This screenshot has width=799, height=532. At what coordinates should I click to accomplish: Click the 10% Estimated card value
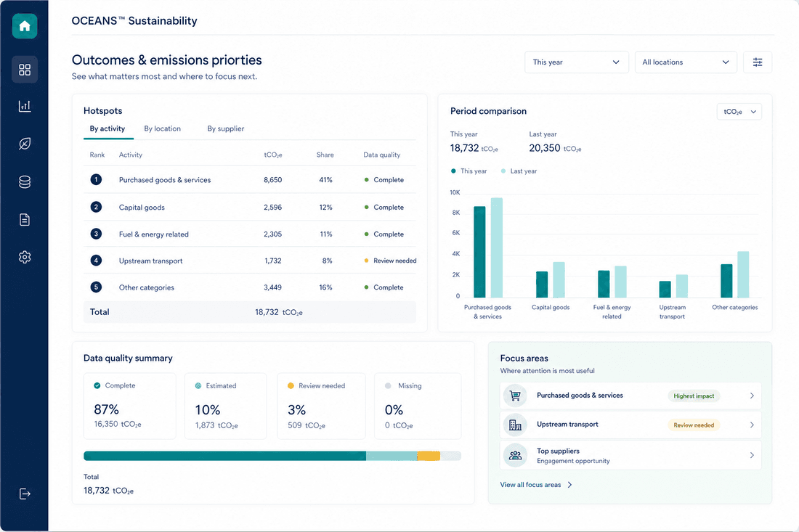coord(208,410)
